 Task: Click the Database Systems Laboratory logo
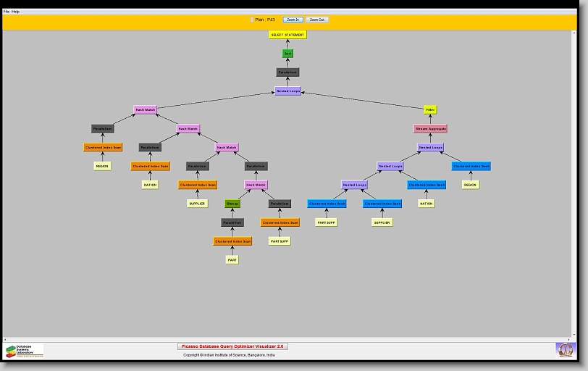[x=24, y=351]
